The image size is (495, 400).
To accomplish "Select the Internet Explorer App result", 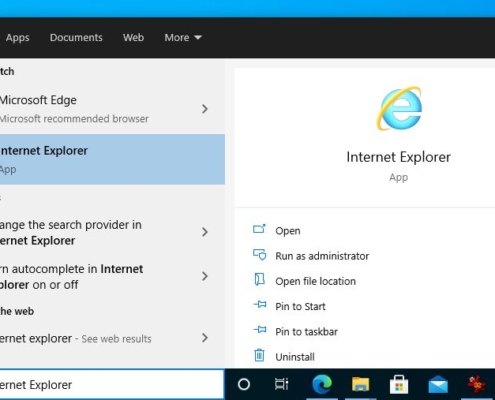I will [x=112, y=159].
